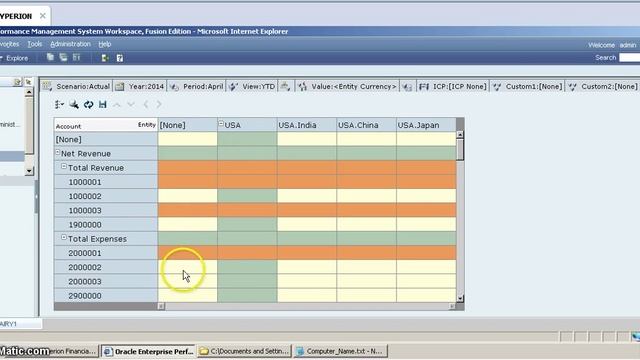Click the icon between View:YTD and Value
Image resolution: width=640 pixels, height=360 pixels.
(x=286, y=87)
